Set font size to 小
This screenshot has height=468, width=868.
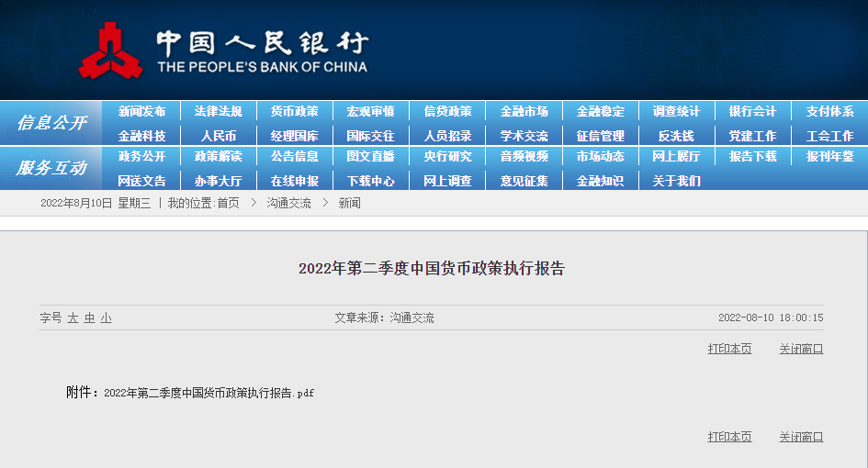(x=106, y=318)
